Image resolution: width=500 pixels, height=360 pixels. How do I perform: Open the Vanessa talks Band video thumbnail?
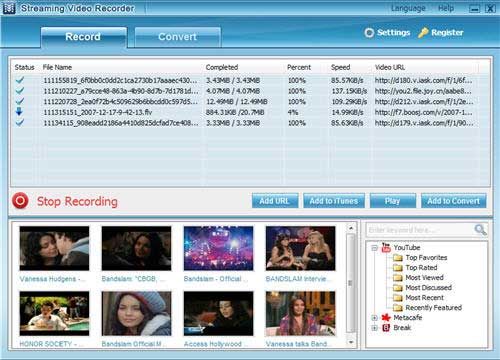(300, 313)
